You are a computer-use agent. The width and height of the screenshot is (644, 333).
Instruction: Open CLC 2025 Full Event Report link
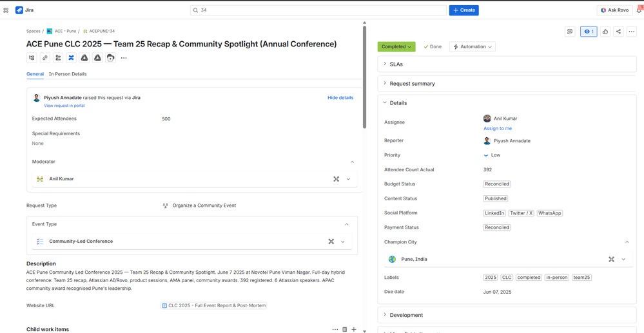[214, 305]
